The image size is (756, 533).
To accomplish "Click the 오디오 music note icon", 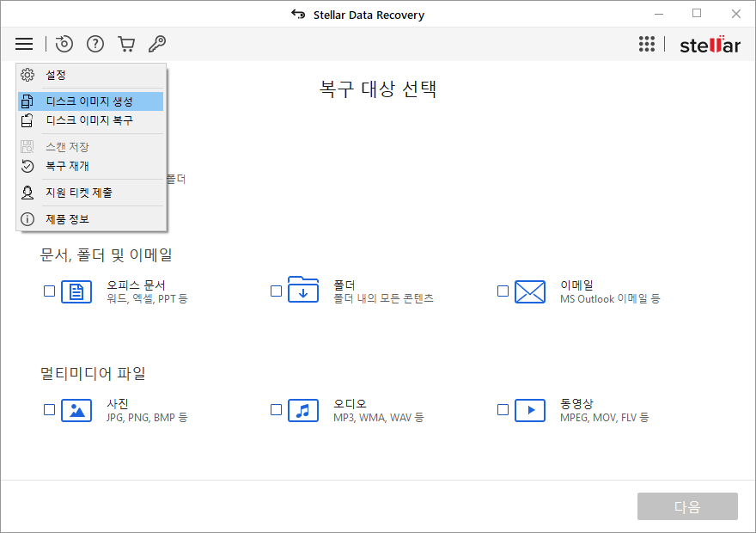I will [x=303, y=410].
